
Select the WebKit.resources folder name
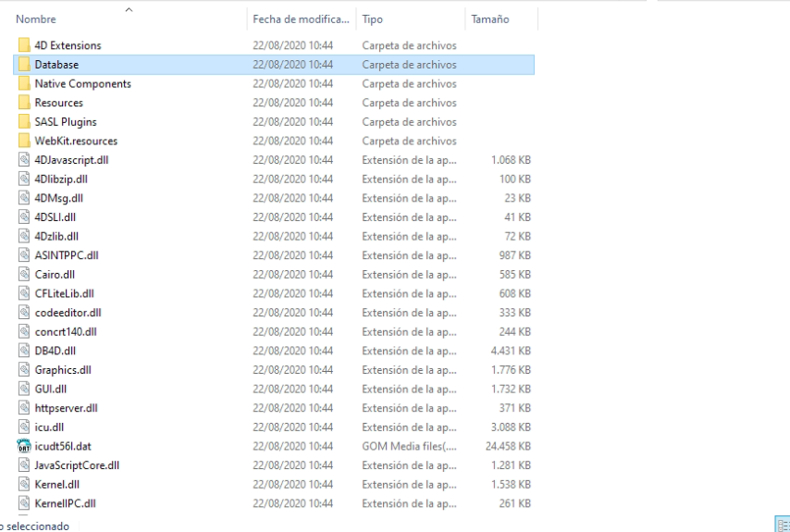[x=76, y=141]
